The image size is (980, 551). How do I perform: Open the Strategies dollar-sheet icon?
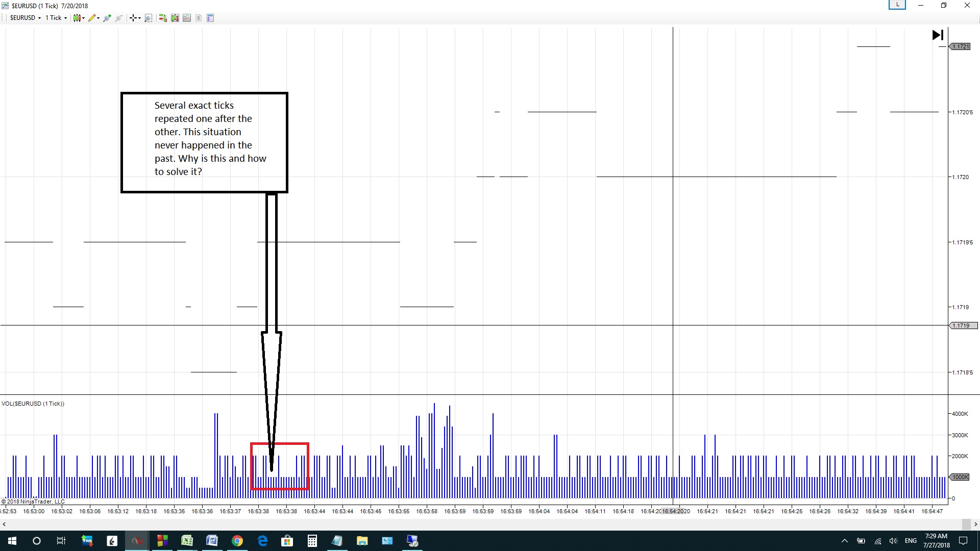[x=199, y=18]
